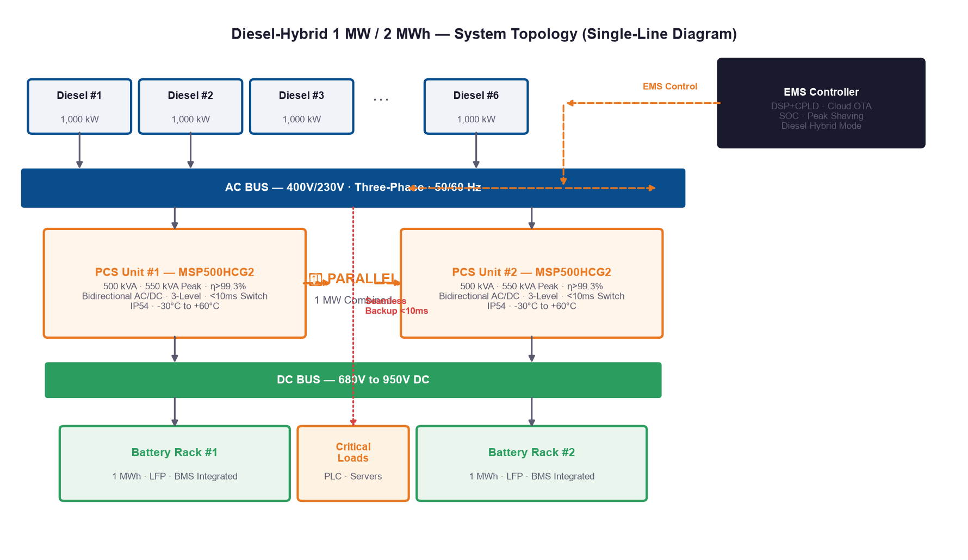
Task: Select the Battery Rack #2 box
Action: [531, 463]
